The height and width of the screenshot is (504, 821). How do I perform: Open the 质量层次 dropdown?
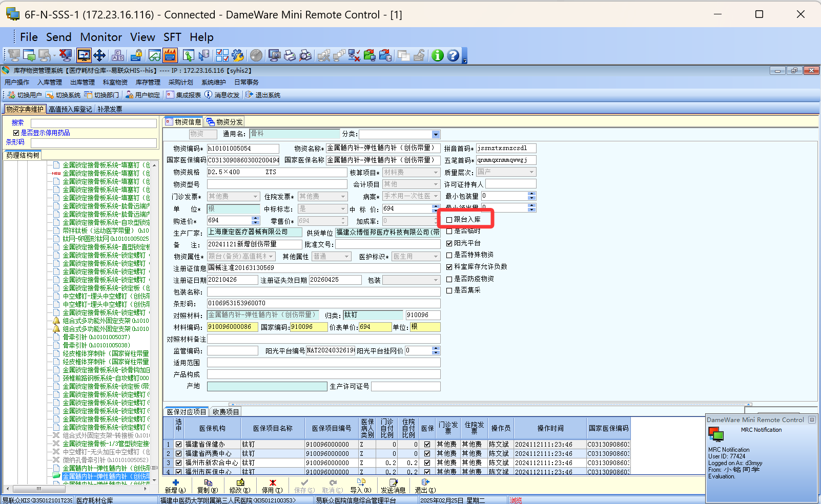click(532, 172)
